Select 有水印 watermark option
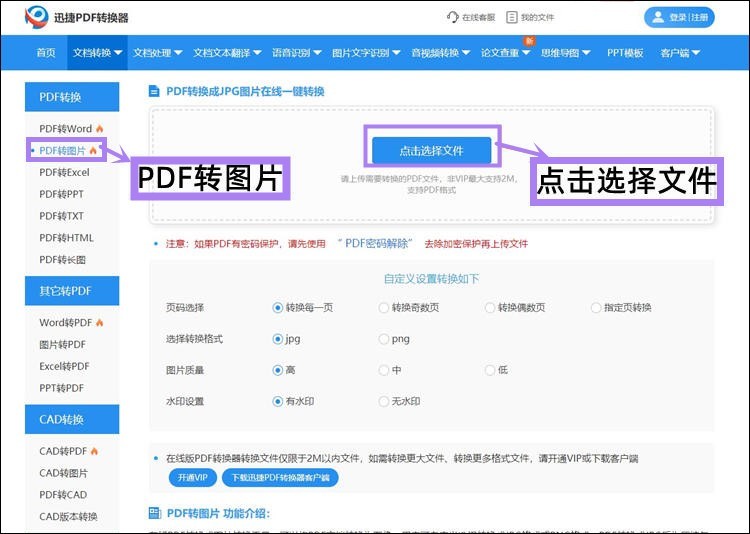Screen dimensions: 750x534 277,401
